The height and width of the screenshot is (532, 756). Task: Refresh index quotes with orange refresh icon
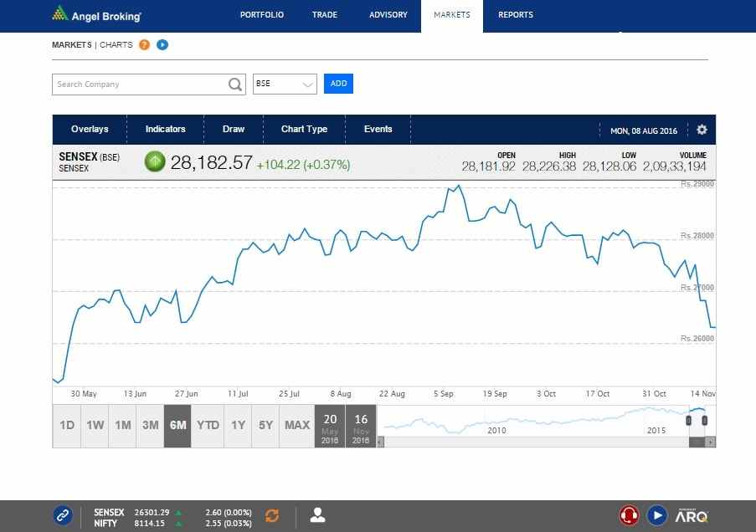[272, 516]
